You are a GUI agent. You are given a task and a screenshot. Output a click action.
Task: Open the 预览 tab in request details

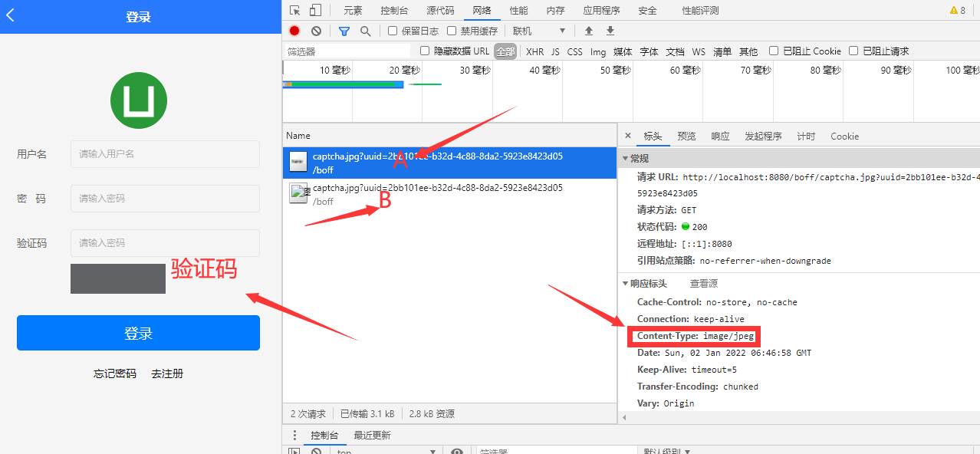tap(686, 137)
